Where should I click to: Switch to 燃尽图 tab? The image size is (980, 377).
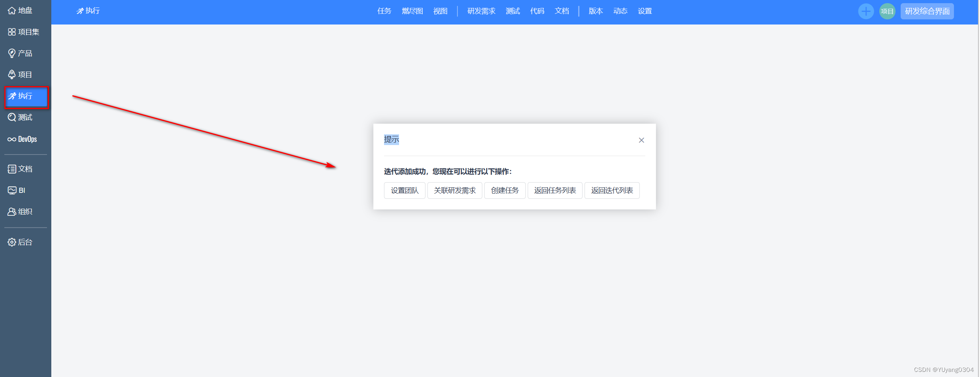coord(412,11)
